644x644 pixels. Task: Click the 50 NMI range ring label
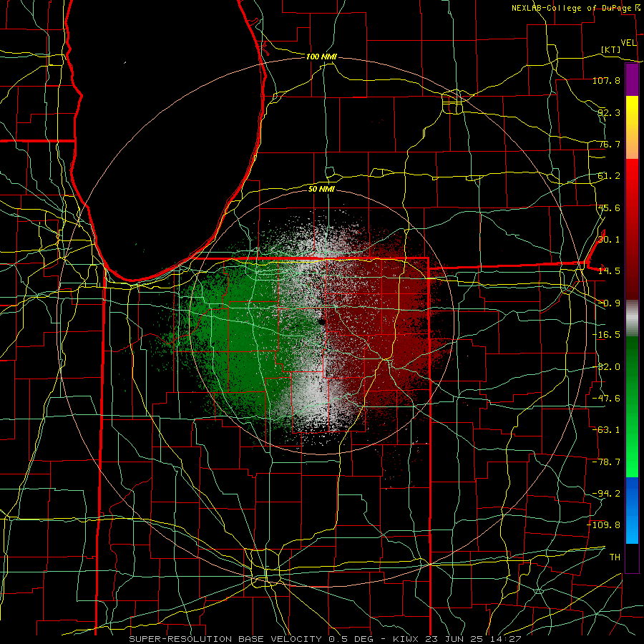tap(321, 189)
